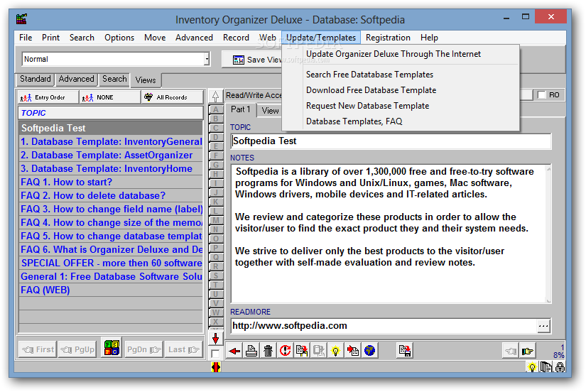The image size is (586, 392).
Task: Click the NONE sort order button
Action: (110, 97)
